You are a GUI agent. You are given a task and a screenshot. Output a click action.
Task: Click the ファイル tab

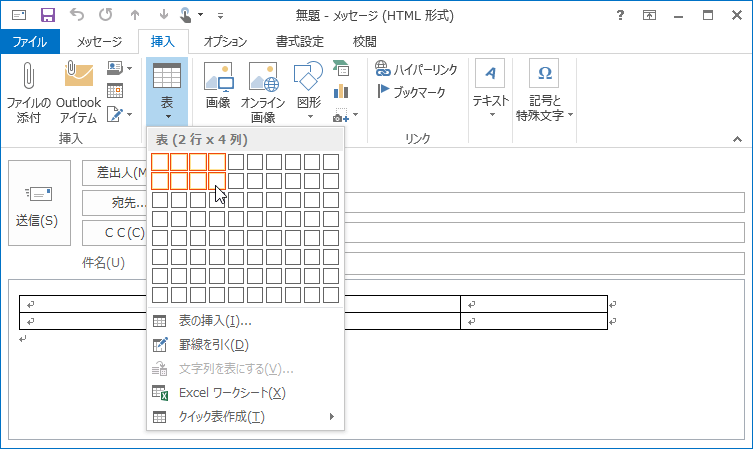click(x=30, y=41)
